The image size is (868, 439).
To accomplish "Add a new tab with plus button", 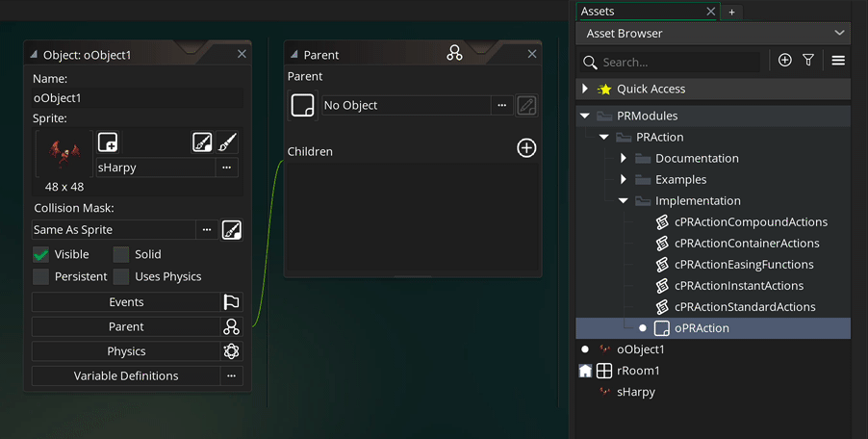I will [x=731, y=12].
